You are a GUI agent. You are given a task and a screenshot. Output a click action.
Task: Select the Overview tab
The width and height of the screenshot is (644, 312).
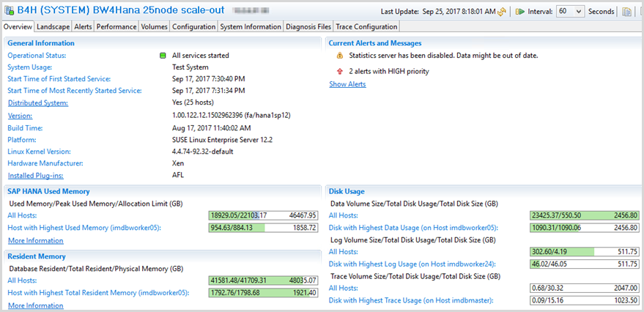(x=18, y=26)
